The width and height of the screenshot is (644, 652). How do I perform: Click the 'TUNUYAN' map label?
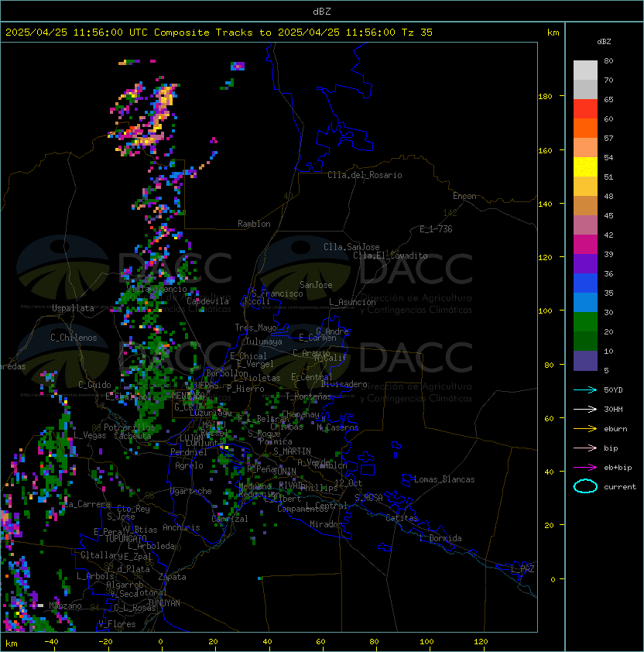164,603
